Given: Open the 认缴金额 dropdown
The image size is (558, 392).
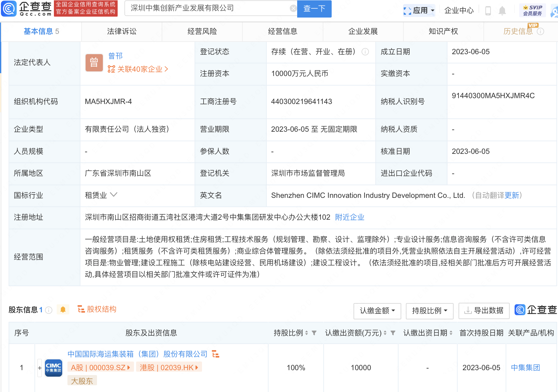Looking at the screenshot, I should [377, 311].
